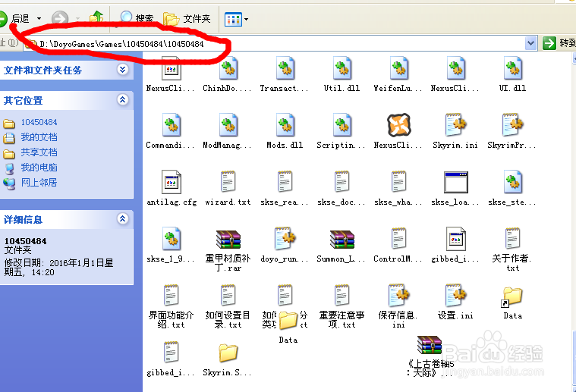
Task: Select the skse_wha... text file
Action: (x=398, y=188)
